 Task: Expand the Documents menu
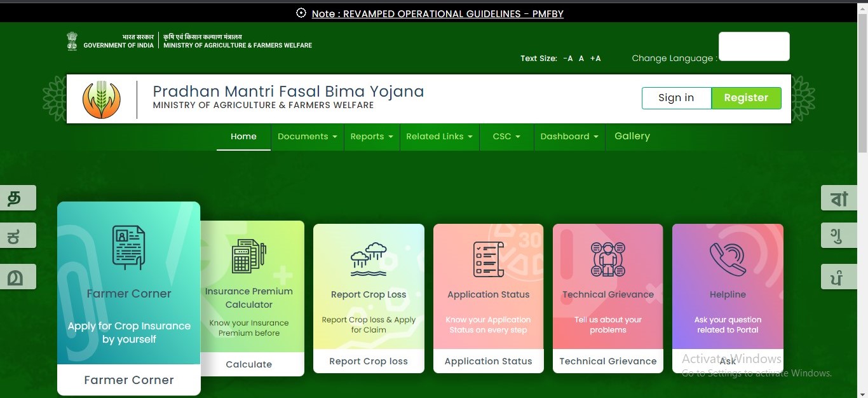308,137
